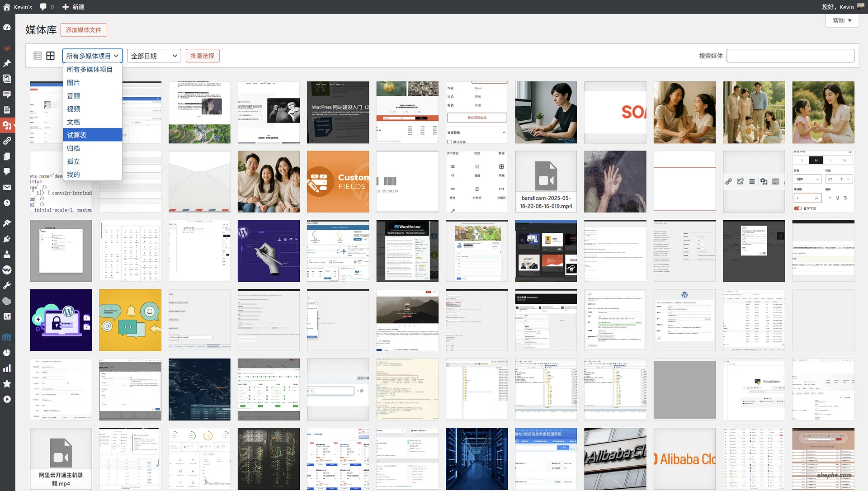The width and height of the screenshot is (868, 491).
Task: Click the 搜索媒体 search input field
Action: pos(790,56)
